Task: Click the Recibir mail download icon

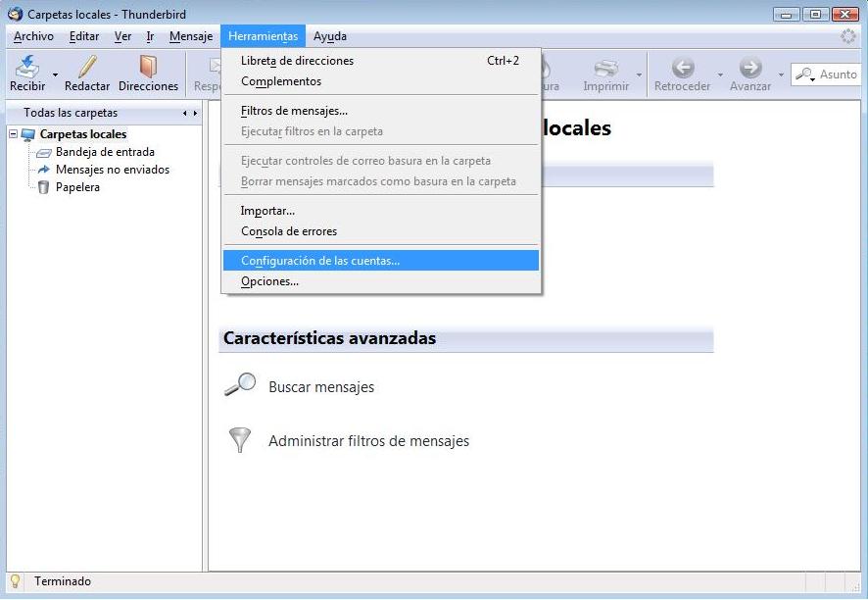Action: click(x=27, y=66)
